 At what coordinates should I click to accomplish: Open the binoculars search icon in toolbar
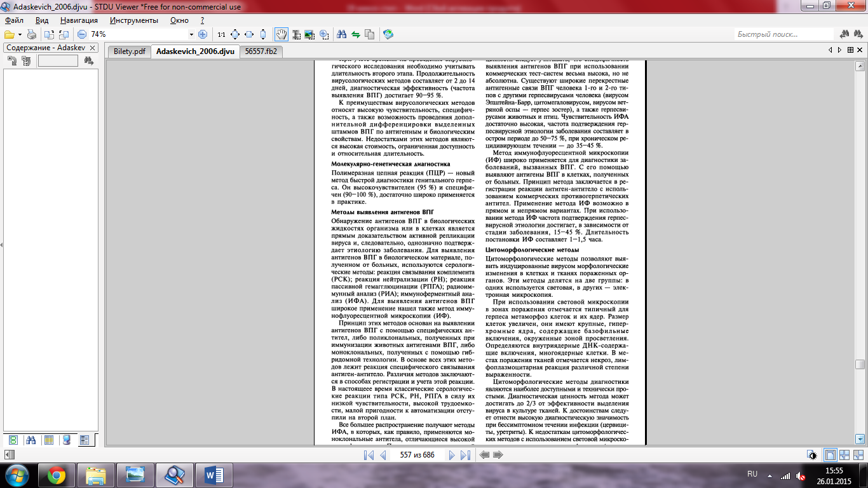tap(342, 34)
